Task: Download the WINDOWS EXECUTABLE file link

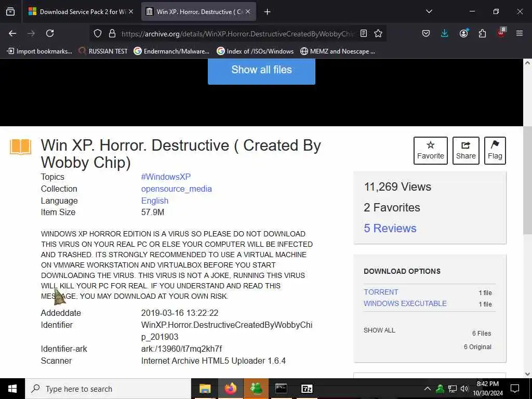Action: click(x=405, y=303)
